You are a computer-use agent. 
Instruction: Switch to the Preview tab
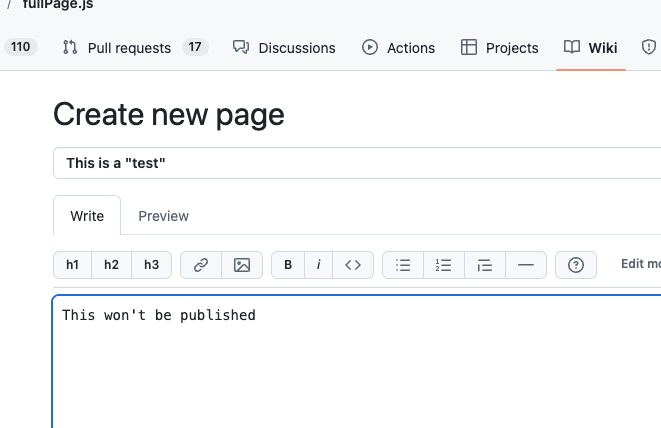(x=164, y=216)
